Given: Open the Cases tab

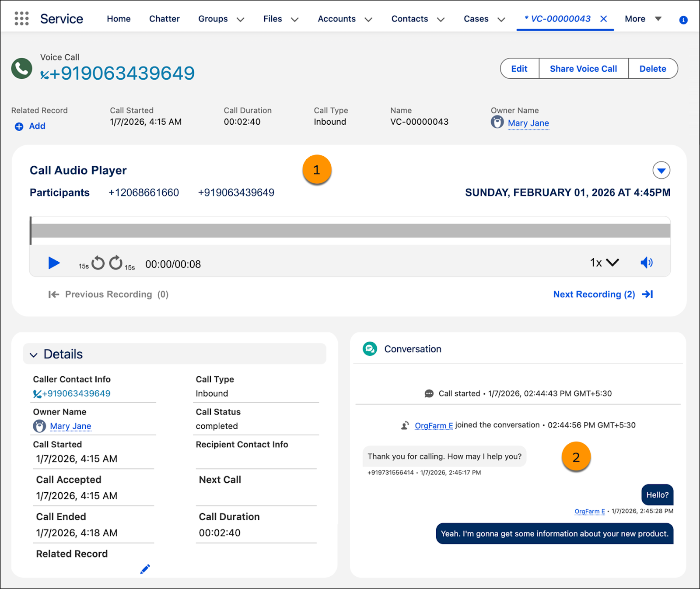Looking at the screenshot, I should click(476, 19).
